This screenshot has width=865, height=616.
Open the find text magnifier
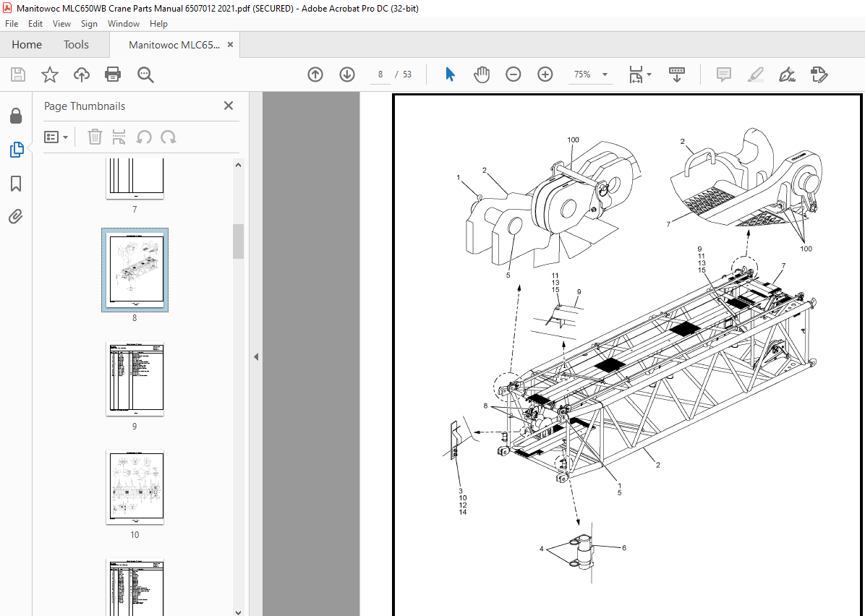point(145,74)
